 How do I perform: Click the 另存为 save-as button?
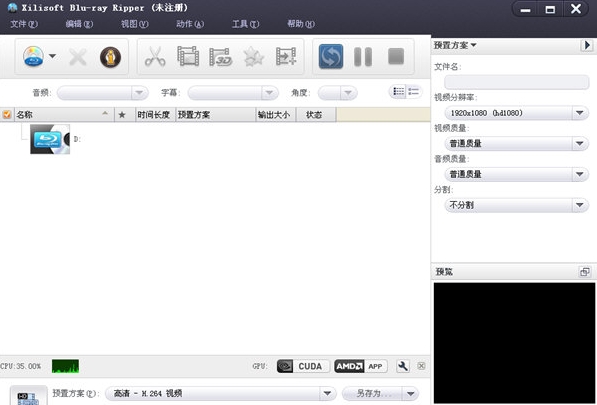[x=372, y=393]
